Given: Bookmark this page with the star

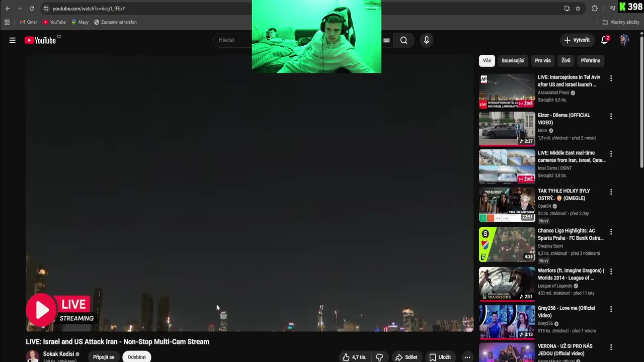Looking at the screenshot, I should pos(578,9).
